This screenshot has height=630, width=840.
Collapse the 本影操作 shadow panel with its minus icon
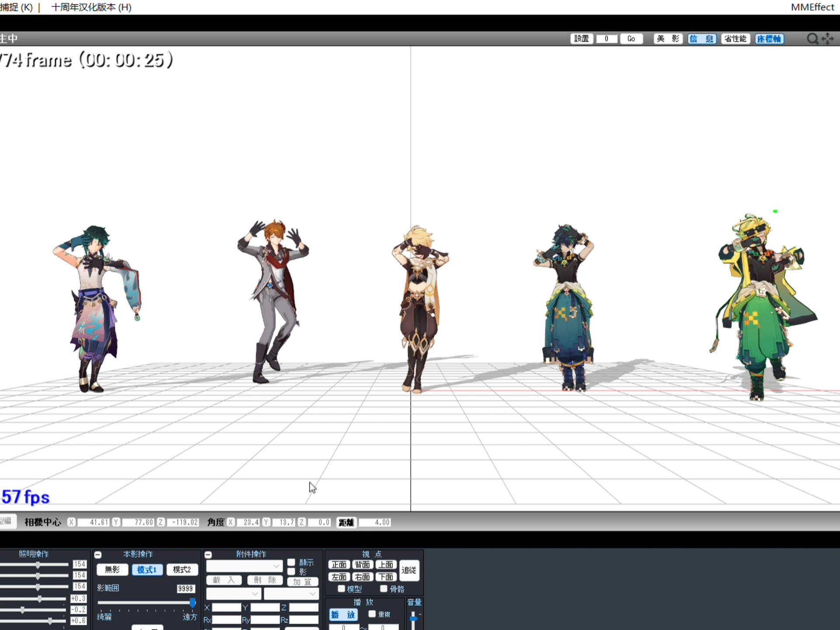point(98,555)
